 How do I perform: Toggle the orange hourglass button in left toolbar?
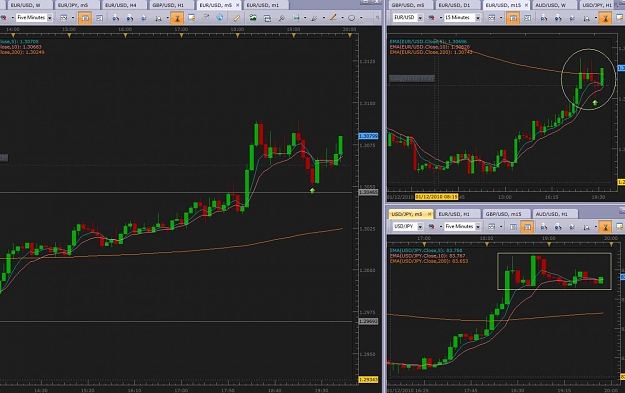(x=177, y=18)
